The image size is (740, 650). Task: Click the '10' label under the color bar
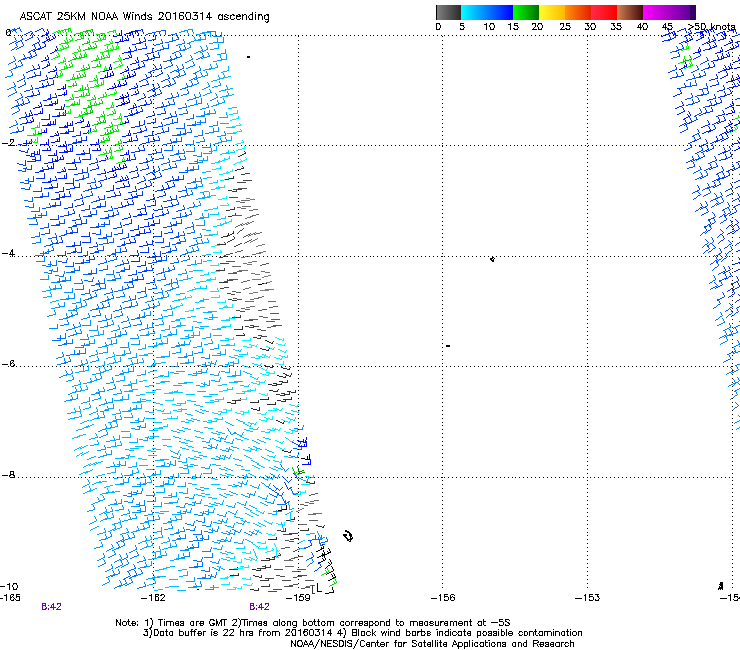(x=489, y=27)
